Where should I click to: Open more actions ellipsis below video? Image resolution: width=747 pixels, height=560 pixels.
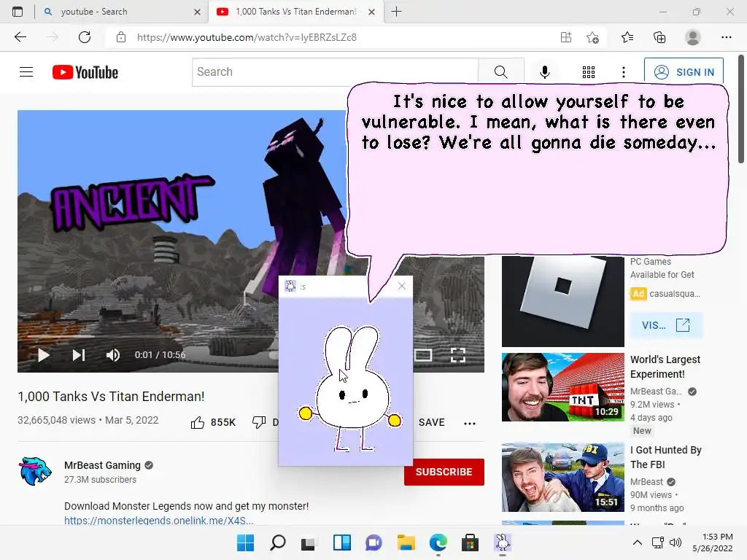470,423
